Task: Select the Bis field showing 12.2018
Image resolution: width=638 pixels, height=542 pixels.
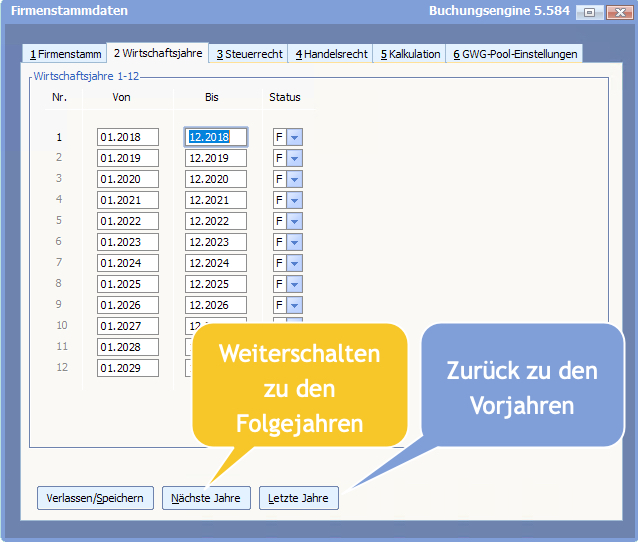Action: [215, 137]
